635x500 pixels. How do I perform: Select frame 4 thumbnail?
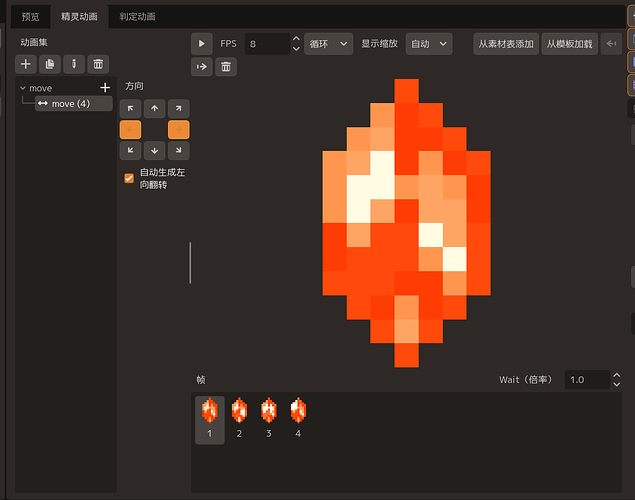[x=298, y=420]
